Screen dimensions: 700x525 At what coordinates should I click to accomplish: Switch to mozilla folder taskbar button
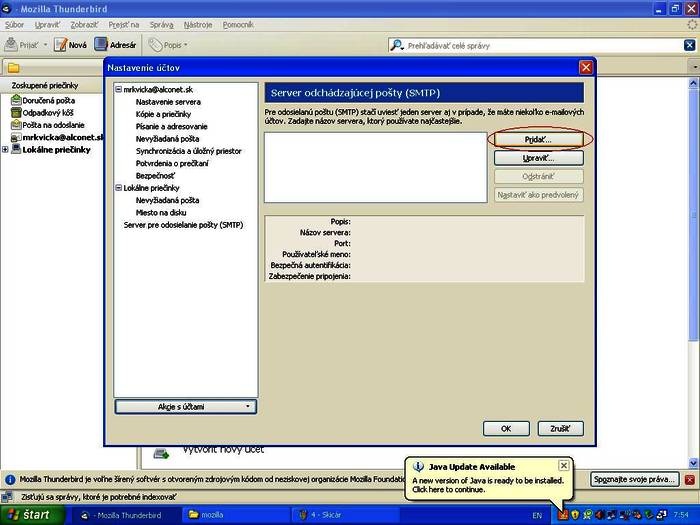[236, 515]
